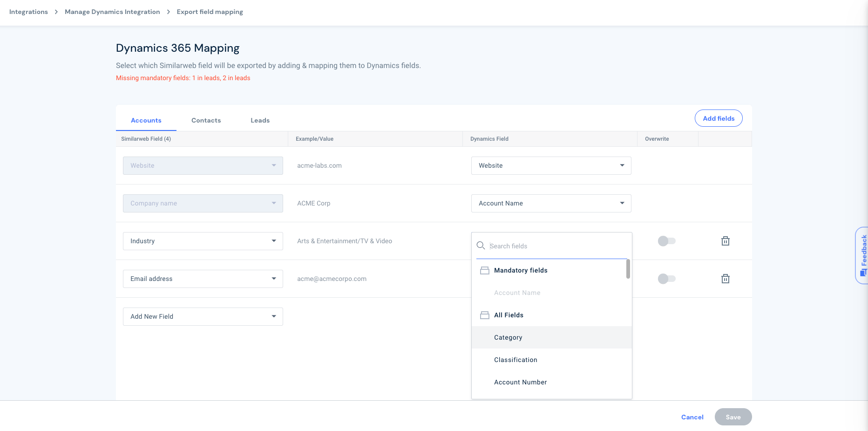Click the ACME Corp example value
The image size is (868, 431).
pos(314,203)
